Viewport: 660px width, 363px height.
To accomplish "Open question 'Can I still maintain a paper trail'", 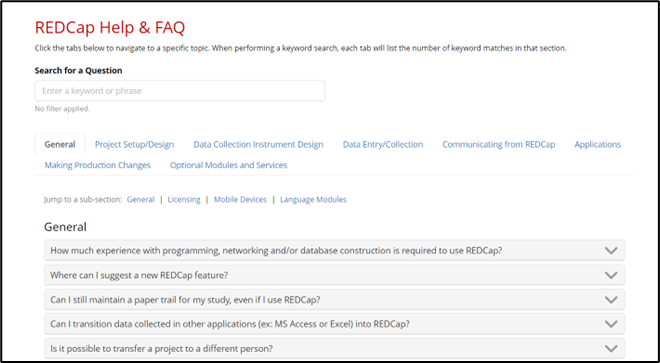I will tap(334, 300).
